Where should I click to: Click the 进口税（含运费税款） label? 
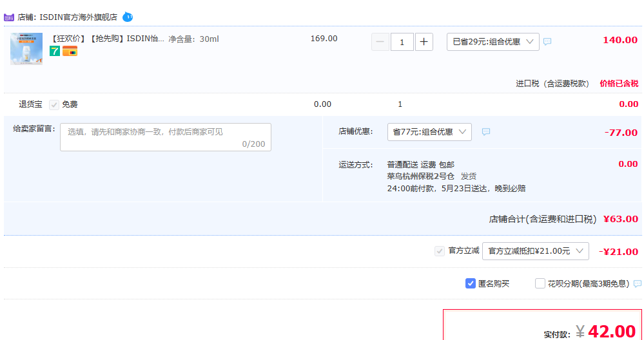pyautogui.click(x=552, y=84)
